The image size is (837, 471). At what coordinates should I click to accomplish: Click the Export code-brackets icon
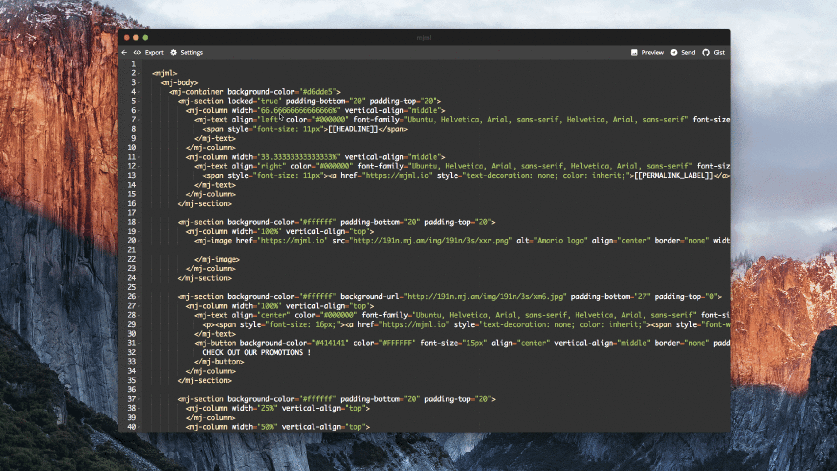(137, 52)
